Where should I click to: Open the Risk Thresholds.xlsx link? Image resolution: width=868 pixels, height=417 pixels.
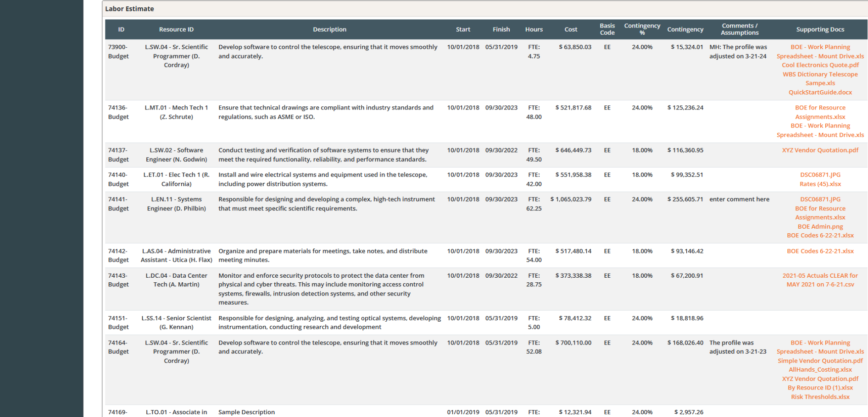pos(820,396)
